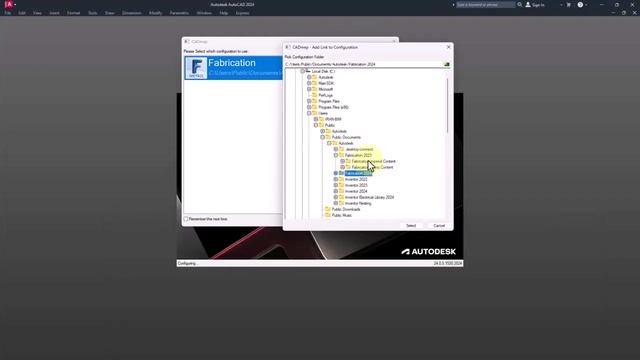Click the configuration folder path field
The height and width of the screenshot is (360, 640).
click(x=363, y=64)
